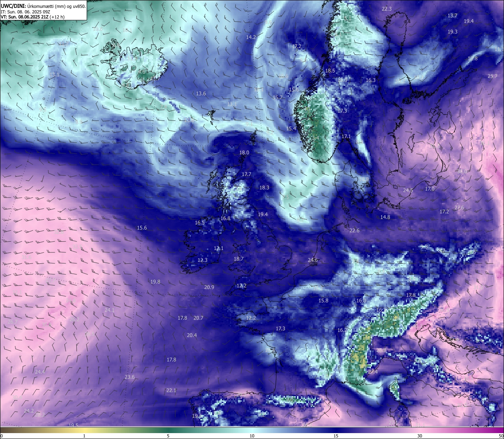Select the 12.3 value over Ireland

(x=202, y=260)
